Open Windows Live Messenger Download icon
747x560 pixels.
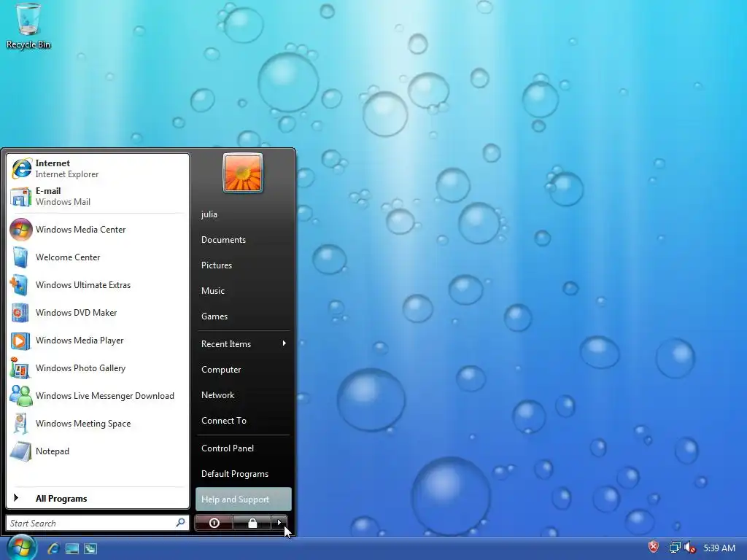tap(21, 396)
